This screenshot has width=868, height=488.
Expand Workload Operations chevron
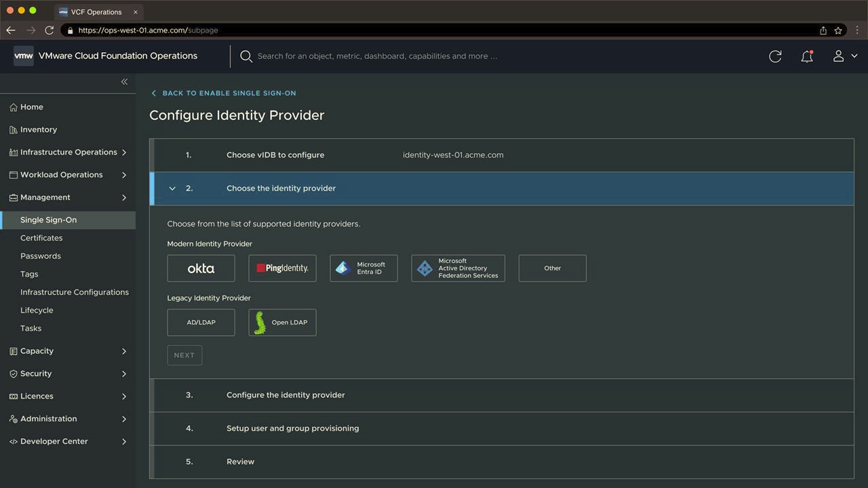(x=124, y=175)
